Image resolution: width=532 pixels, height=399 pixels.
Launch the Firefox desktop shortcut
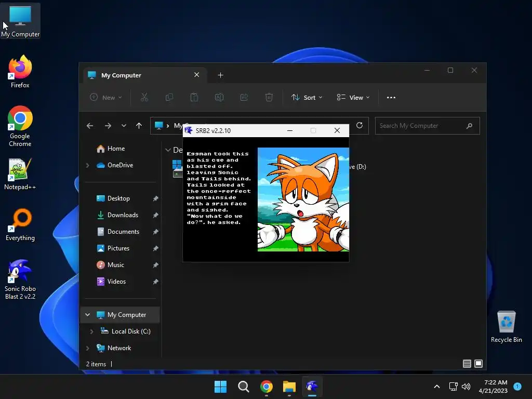[x=20, y=72]
